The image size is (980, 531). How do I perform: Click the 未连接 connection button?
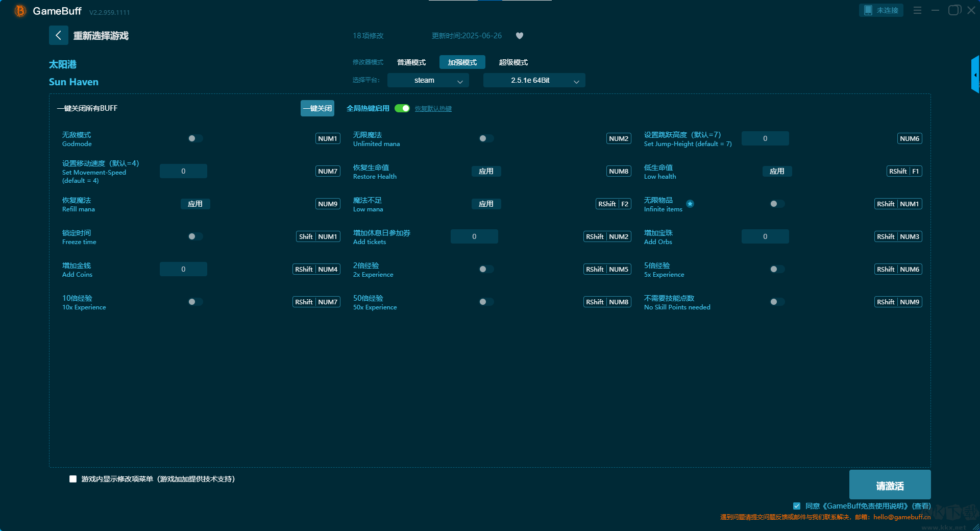pos(881,10)
